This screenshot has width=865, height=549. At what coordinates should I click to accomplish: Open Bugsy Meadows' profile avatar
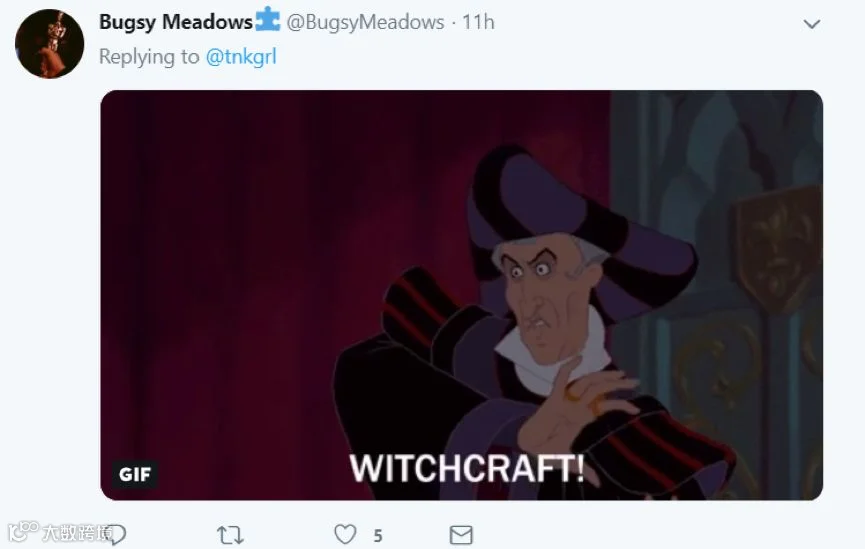50,44
